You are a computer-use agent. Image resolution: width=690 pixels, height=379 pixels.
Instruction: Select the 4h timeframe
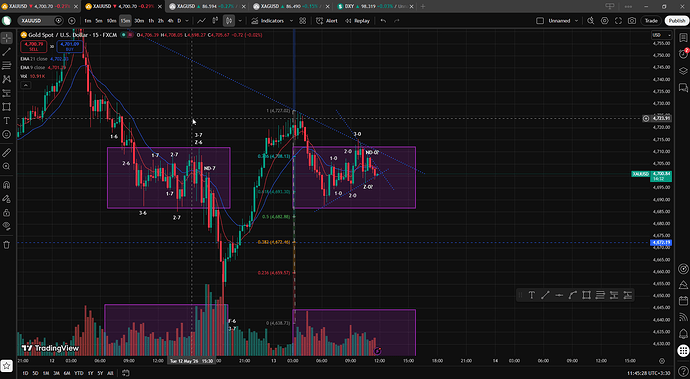[170, 21]
